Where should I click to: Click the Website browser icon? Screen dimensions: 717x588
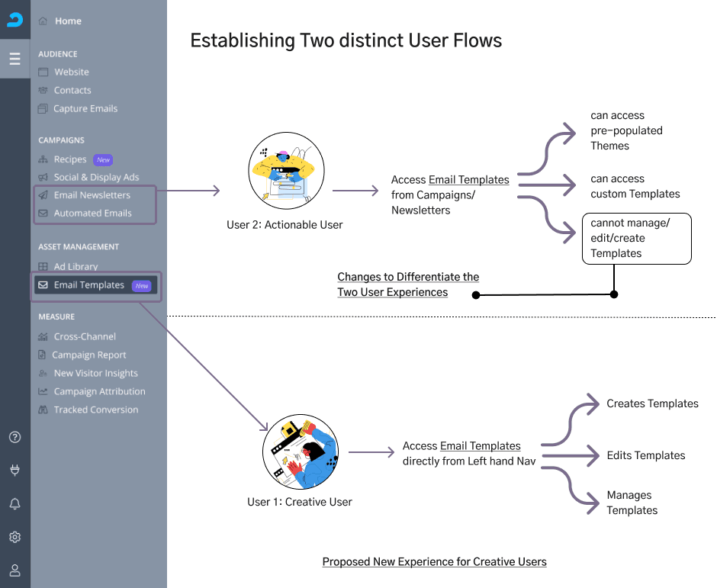pos(43,72)
